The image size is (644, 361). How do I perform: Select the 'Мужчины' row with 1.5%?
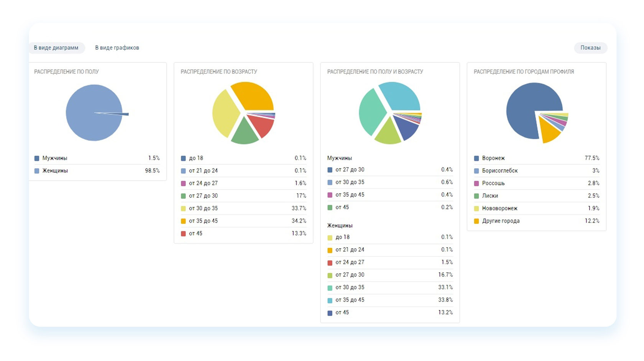pyautogui.click(x=97, y=158)
